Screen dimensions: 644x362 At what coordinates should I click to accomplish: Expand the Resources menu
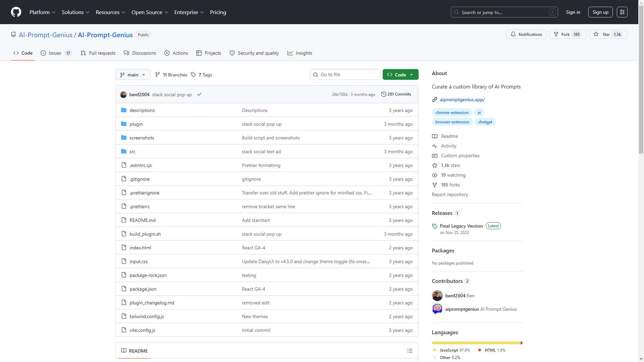coord(110,12)
